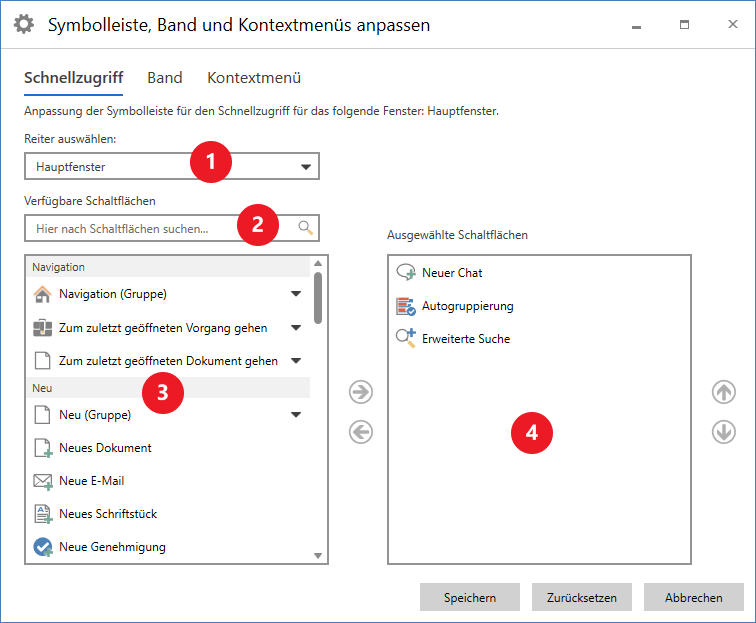Image resolution: width=756 pixels, height=623 pixels.
Task: Click the Autogruppierung icon
Action: click(406, 306)
